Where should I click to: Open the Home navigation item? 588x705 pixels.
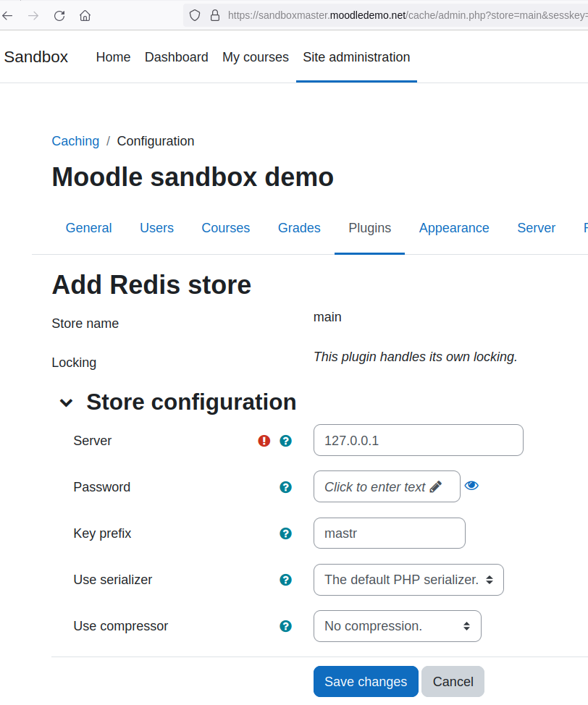click(114, 57)
